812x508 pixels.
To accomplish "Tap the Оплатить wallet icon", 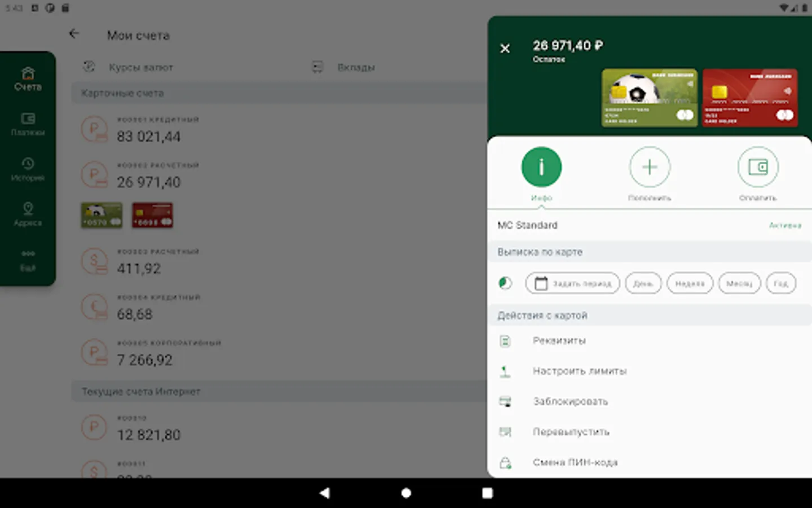I will click(x=758, y=167).
